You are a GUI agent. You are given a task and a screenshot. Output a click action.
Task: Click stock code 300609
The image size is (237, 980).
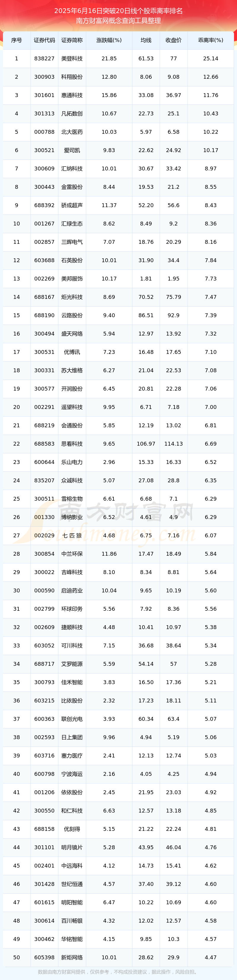pyautogui.click(x=44, y=169)
